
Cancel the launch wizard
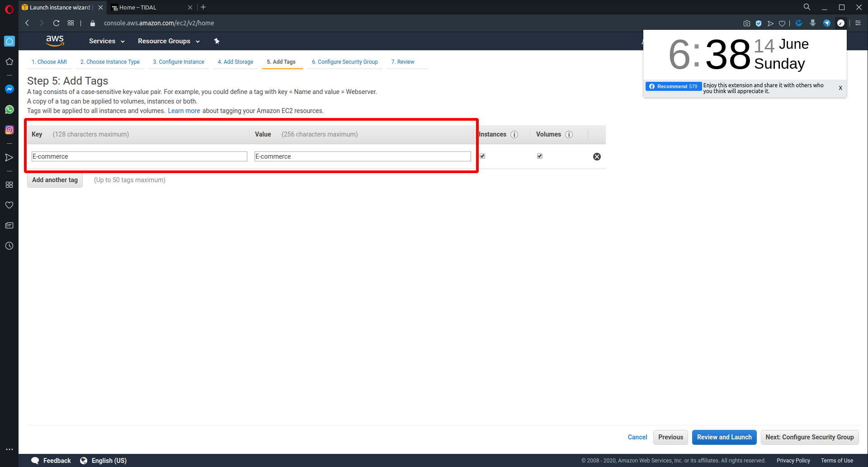coord(637,437)
